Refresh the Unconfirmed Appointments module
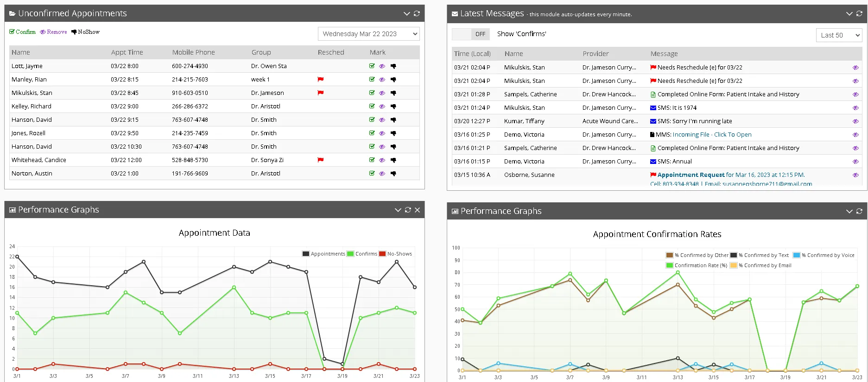 (x=417, y=13)
